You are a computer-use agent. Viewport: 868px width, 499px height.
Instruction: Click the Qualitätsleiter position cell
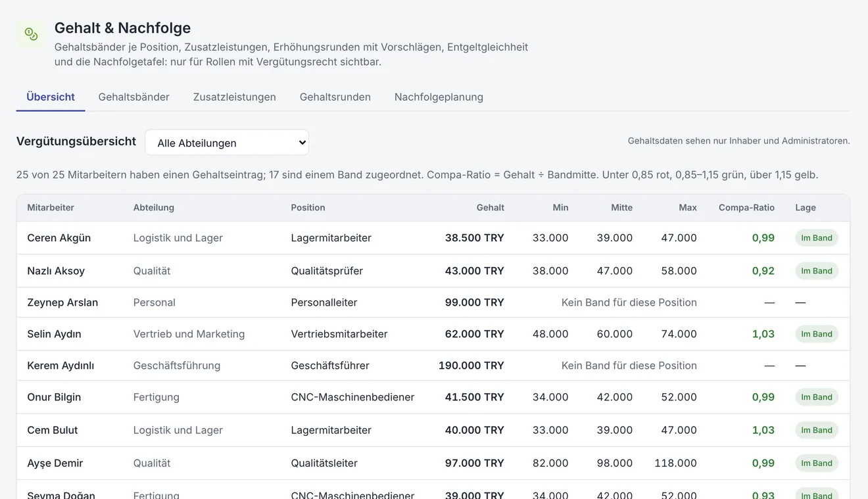[x=324, y=463]
